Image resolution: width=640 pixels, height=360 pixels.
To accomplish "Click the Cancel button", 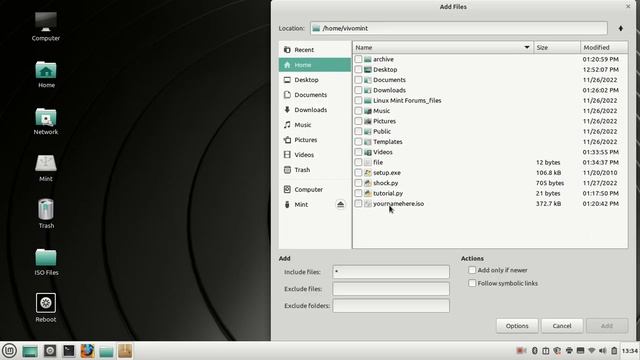I will (562, 326).
